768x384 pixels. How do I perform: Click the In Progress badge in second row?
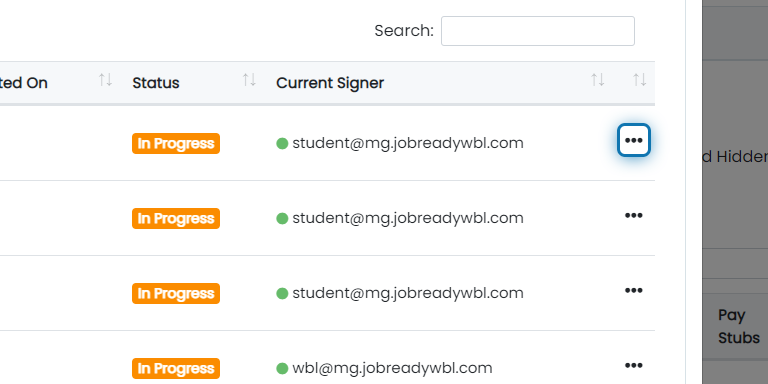coord(176,218)
